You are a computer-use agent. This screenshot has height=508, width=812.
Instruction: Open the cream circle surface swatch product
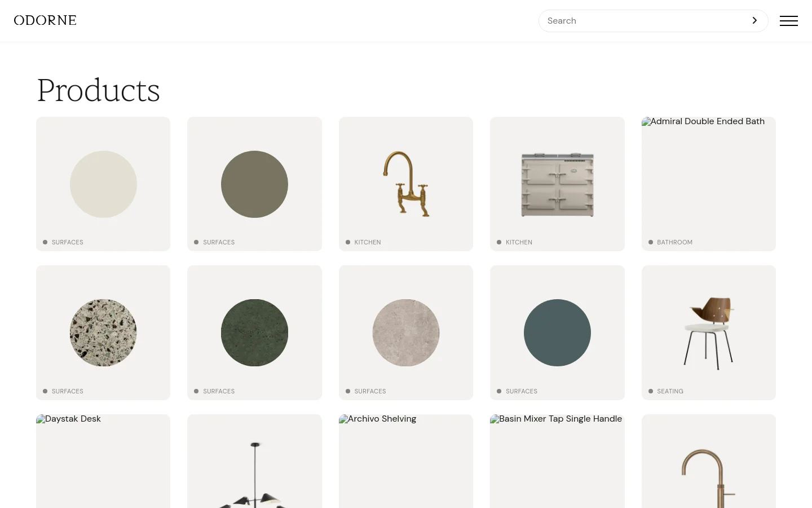point(103,184)
